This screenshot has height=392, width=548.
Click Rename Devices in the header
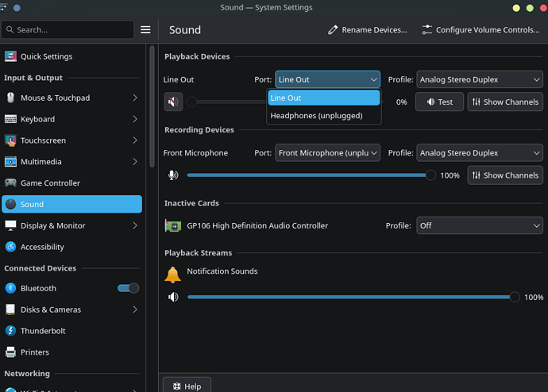[x=367, y=30]
